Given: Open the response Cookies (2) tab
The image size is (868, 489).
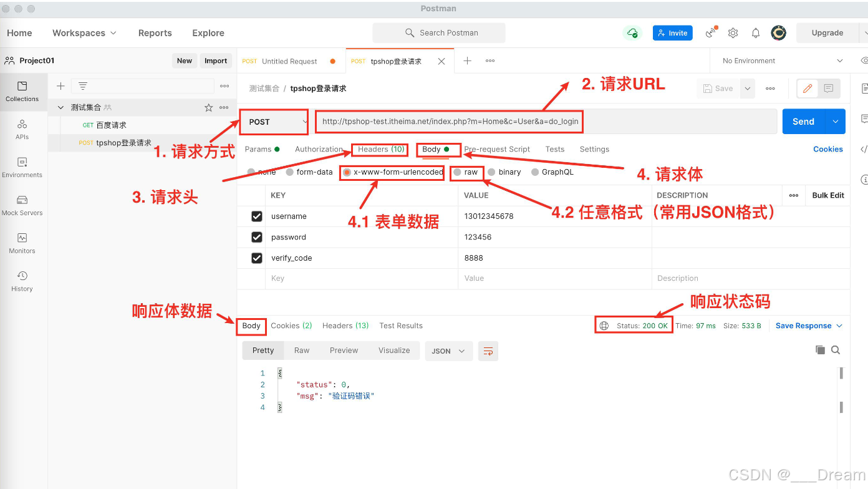Looking at the screenshot, I should (x=291, y=326).
